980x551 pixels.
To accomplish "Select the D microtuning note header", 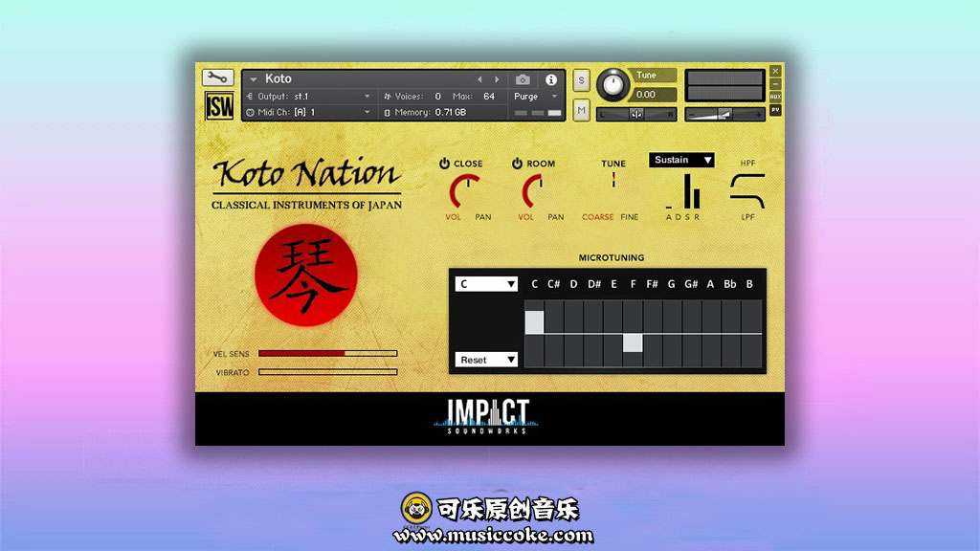I will [574, 283].
